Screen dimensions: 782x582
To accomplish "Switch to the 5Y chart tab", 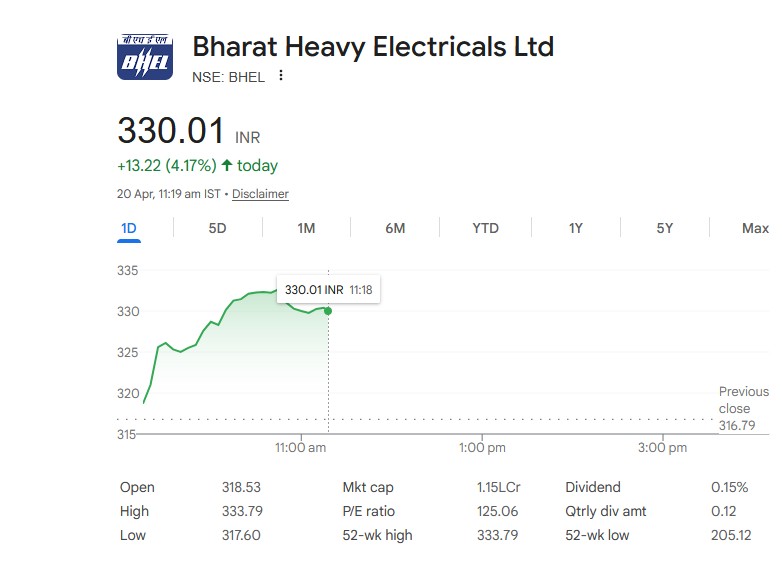I will [665, 228].
